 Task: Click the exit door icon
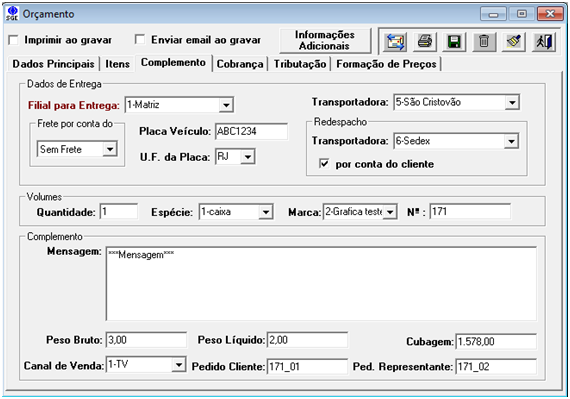tap(543, 41)
